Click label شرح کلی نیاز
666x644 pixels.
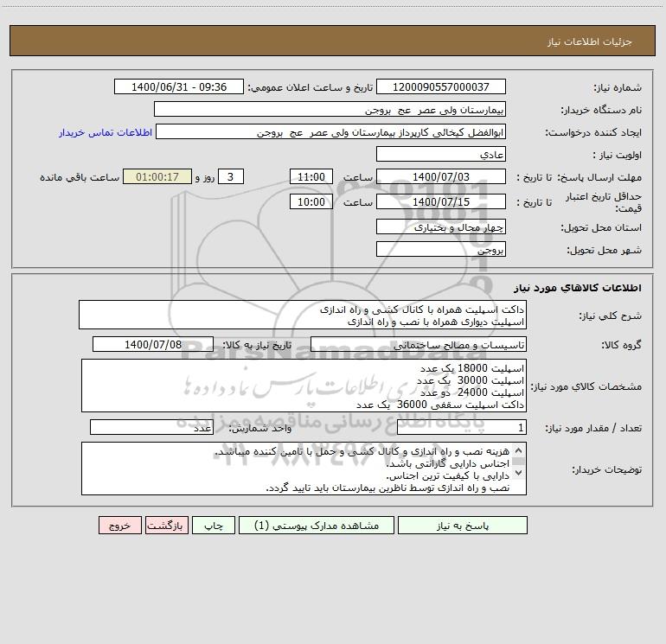coord(611,316)
